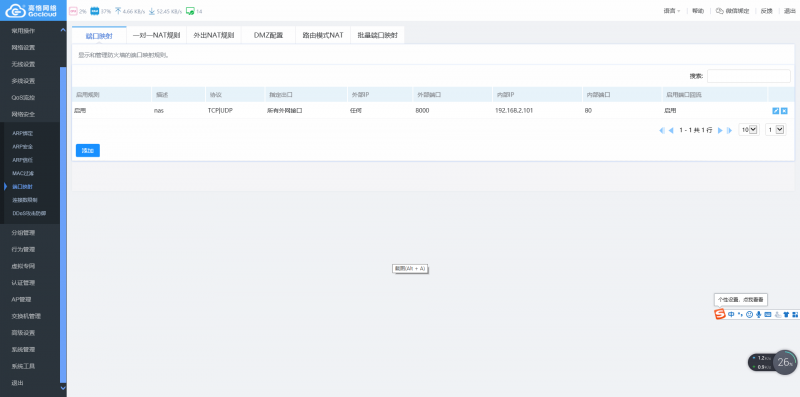Click the TCP|UDP protocol cell
The height and width of the screenshot is (397, 800).
coord(220,110)
